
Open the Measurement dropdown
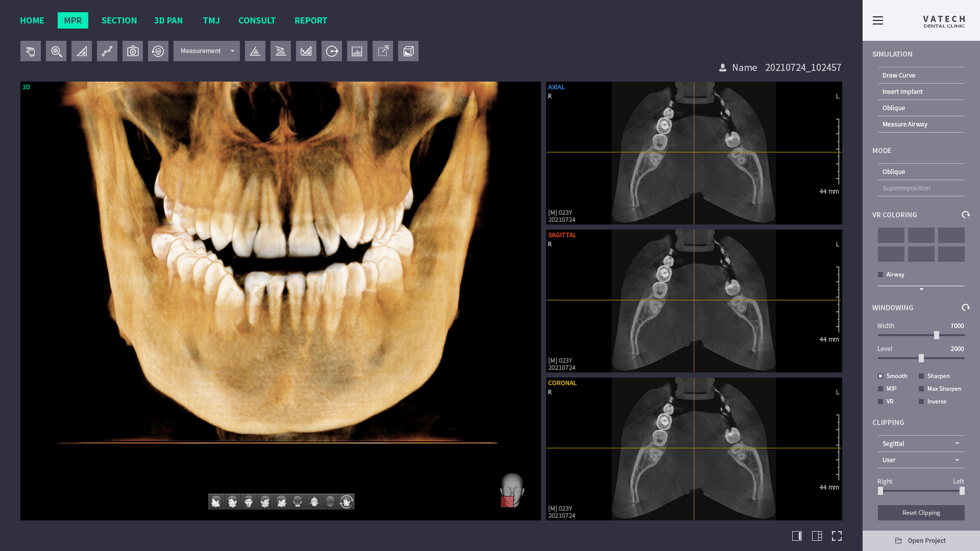pos(207,51)
